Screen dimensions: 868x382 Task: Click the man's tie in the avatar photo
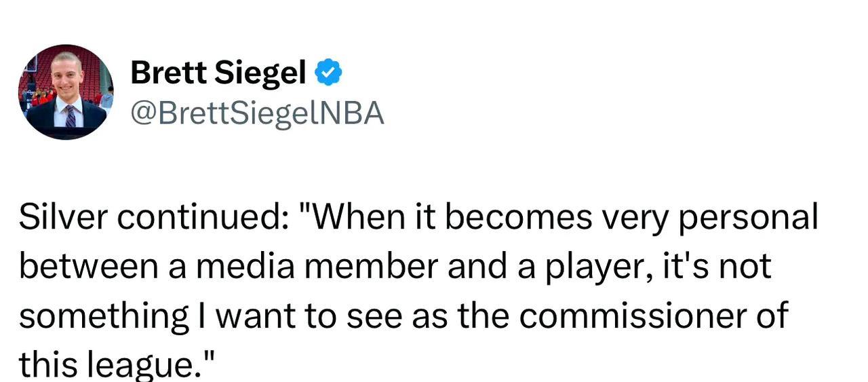[71, 116]
